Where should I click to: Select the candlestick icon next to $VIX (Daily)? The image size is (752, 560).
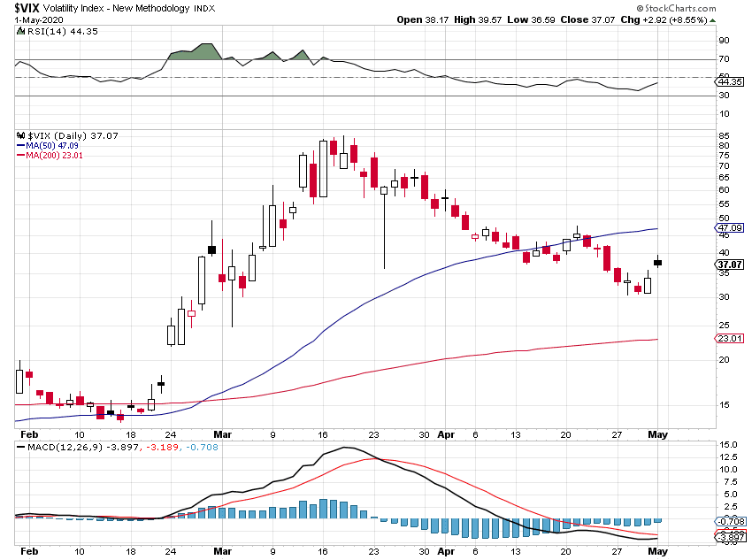(x=21, y=135)
